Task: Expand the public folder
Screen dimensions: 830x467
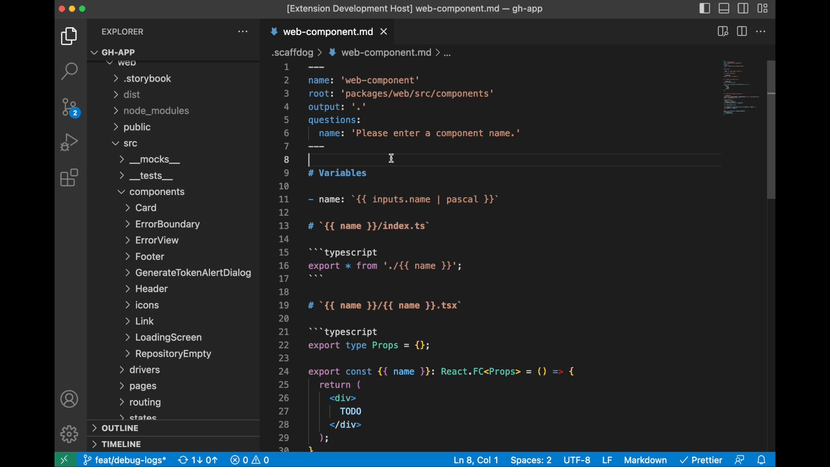Action: [174, 127]
